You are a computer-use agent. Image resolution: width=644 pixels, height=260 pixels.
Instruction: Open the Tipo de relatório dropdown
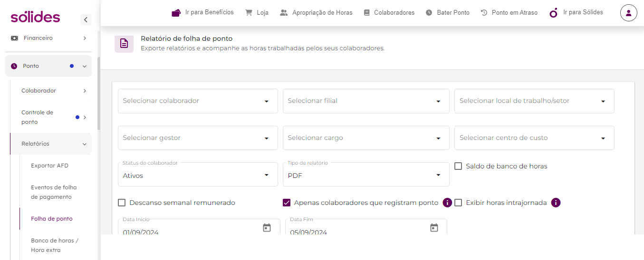click(366, 175)
